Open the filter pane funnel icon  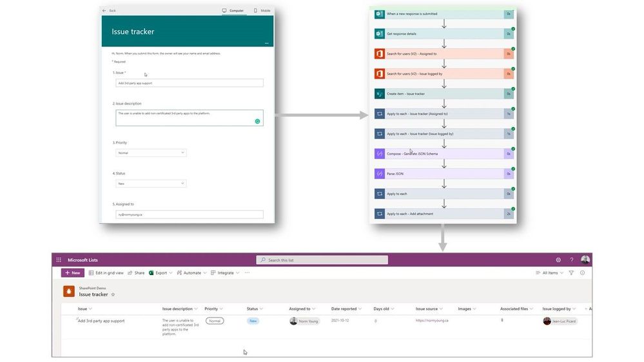pyautogui.click(x=571, y=272)
